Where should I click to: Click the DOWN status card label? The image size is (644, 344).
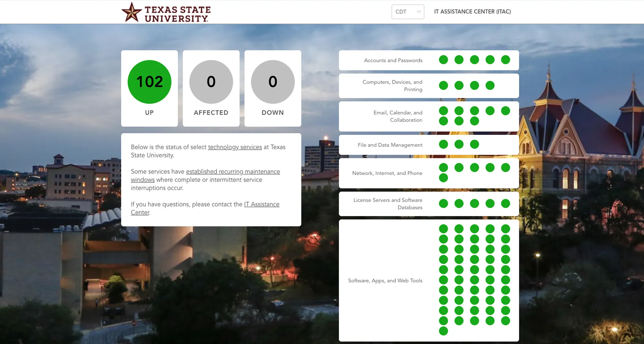[273, 113]
